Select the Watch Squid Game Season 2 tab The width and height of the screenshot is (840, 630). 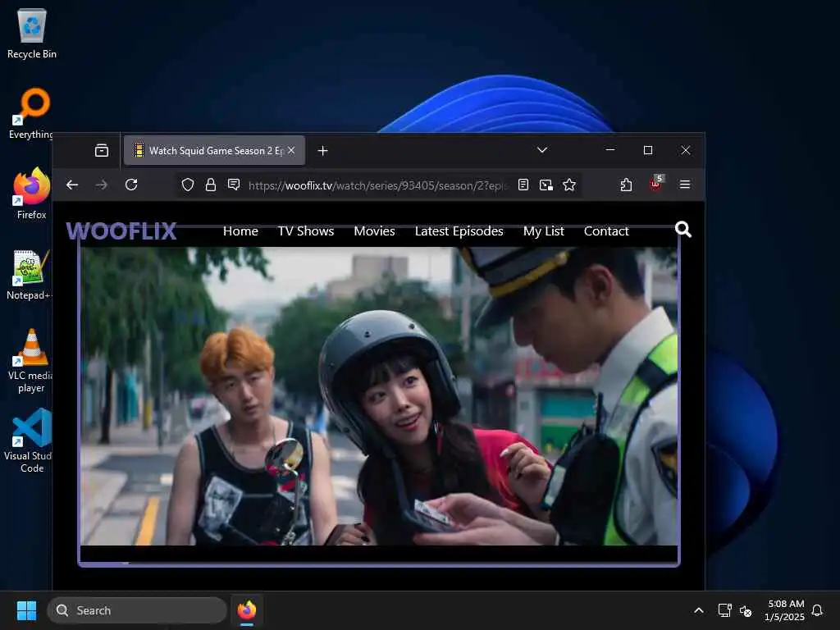click(214, 151)
